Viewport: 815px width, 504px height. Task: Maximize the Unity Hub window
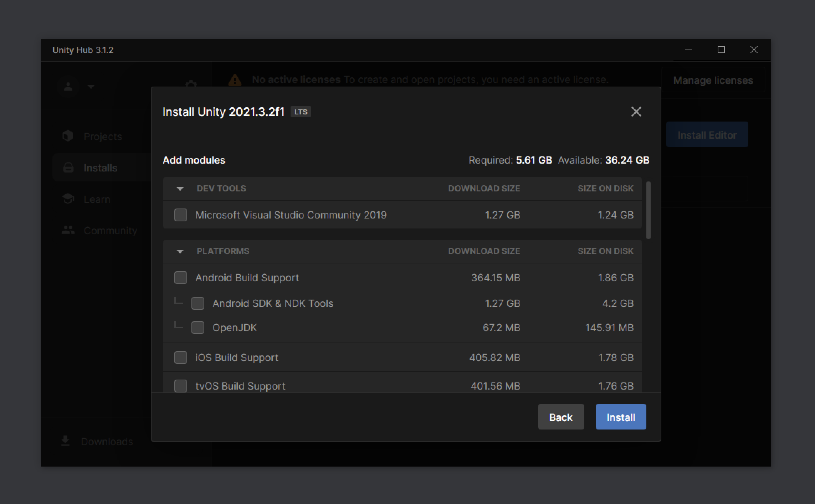pyautogui.click(x=721, y=50)
